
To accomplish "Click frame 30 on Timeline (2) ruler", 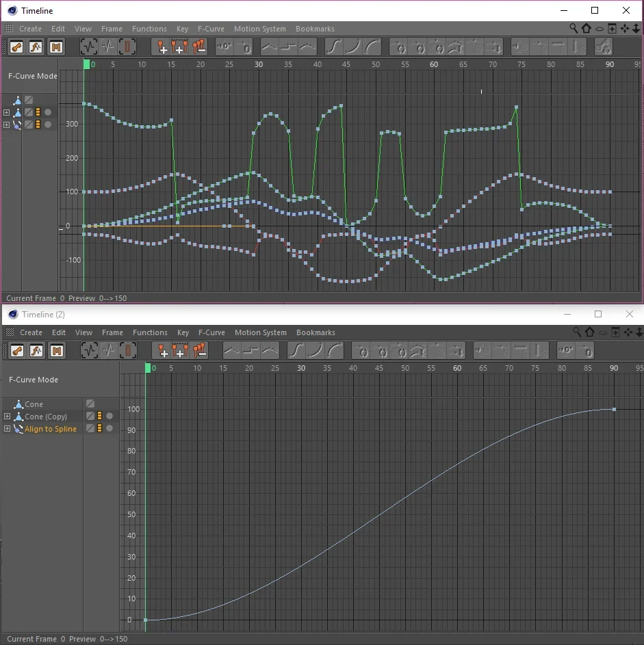I will coord(301,368).
